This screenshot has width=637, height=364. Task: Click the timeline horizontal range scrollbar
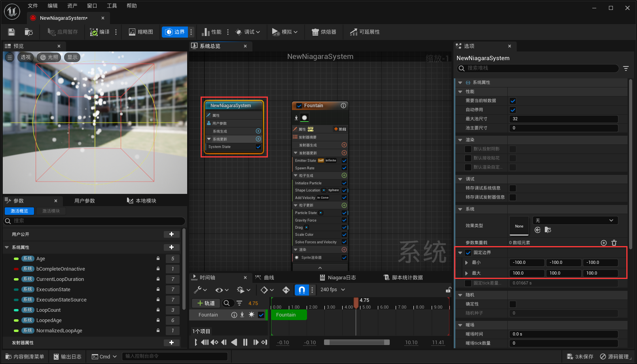357,342
